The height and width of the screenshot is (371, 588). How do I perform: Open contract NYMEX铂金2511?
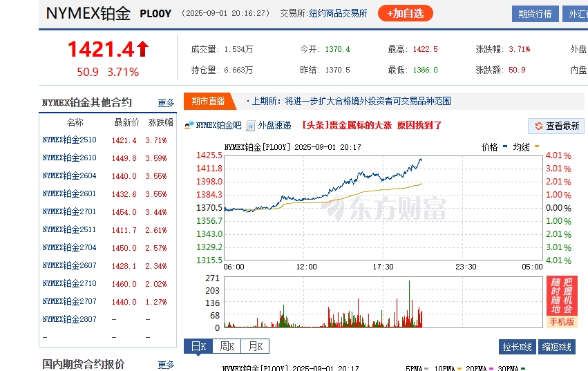pyautogui.click(x=69, y=230)
